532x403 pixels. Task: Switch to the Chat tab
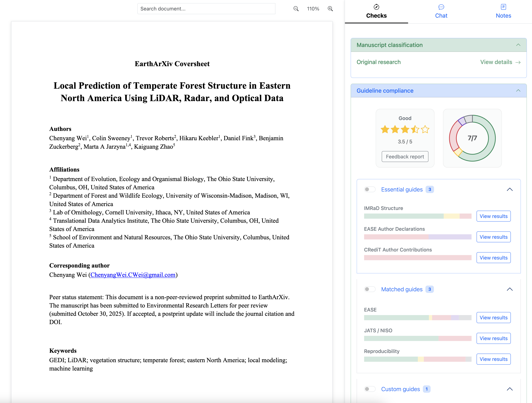(441, 15)
